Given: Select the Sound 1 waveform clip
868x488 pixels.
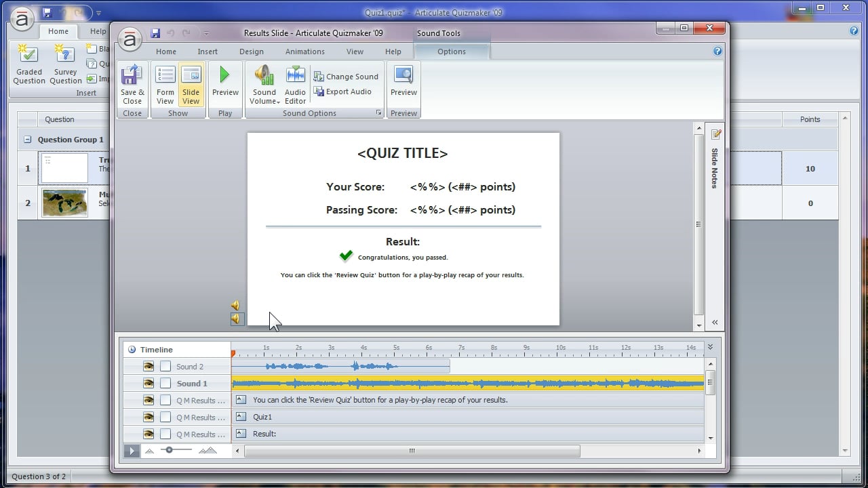Looking at the screenshot, I should pos(468,383).
